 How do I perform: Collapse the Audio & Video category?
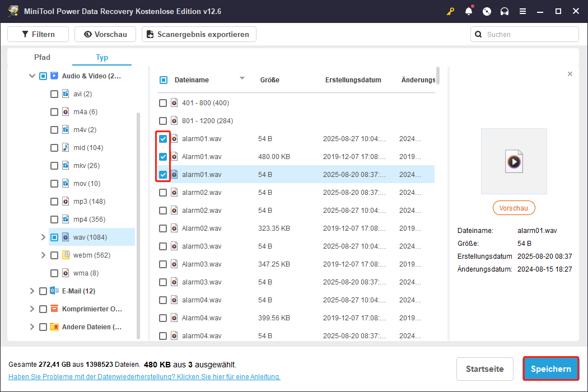pos(32,76)
